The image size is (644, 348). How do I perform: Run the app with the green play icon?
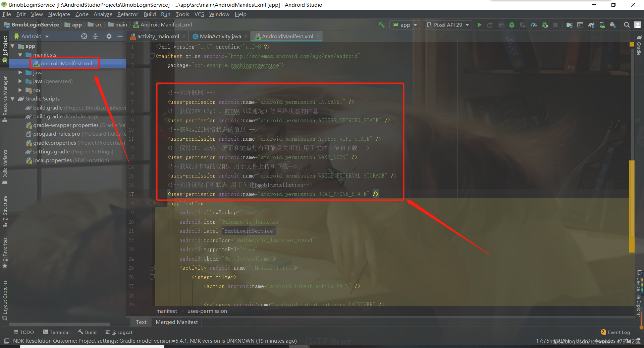tap(479, 25)
